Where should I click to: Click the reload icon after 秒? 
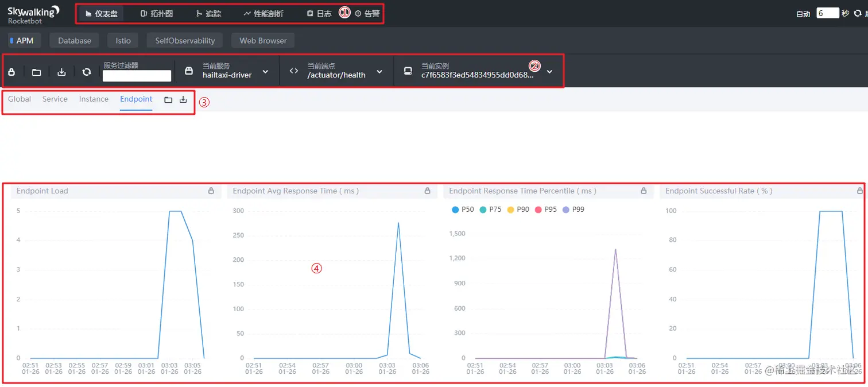(858, 13)
